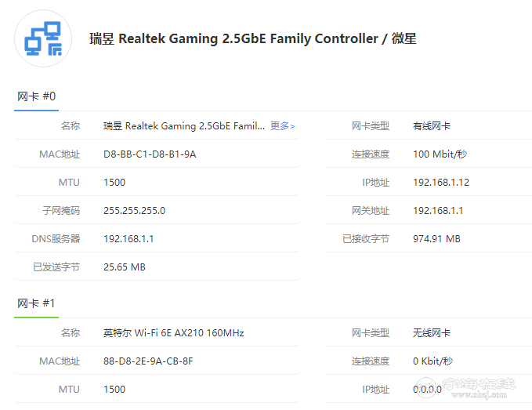The height and width of the screenshot is (410, 532).
Task: Click the Intel Wi-Fi 6E AX210 adapter name
Action: point(173,333)
